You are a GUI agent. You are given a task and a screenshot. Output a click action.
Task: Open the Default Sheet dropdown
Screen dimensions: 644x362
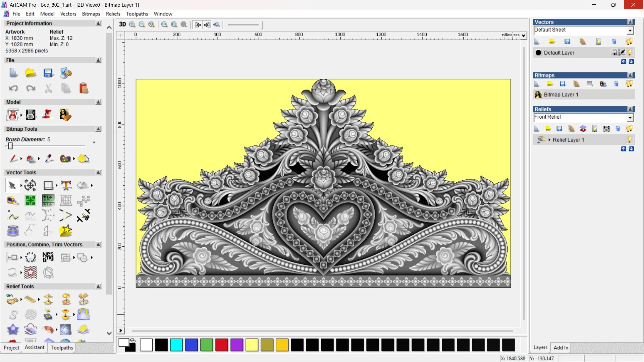[x=630, y=31]
